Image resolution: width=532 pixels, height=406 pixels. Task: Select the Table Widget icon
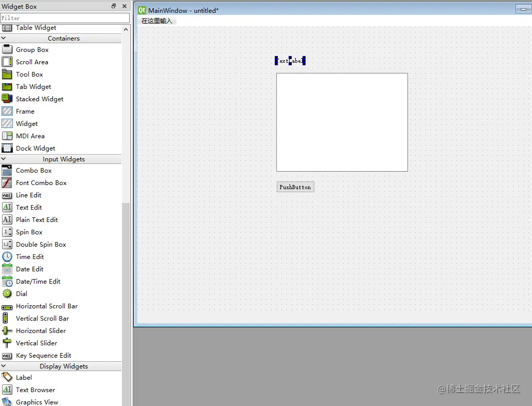7,28
